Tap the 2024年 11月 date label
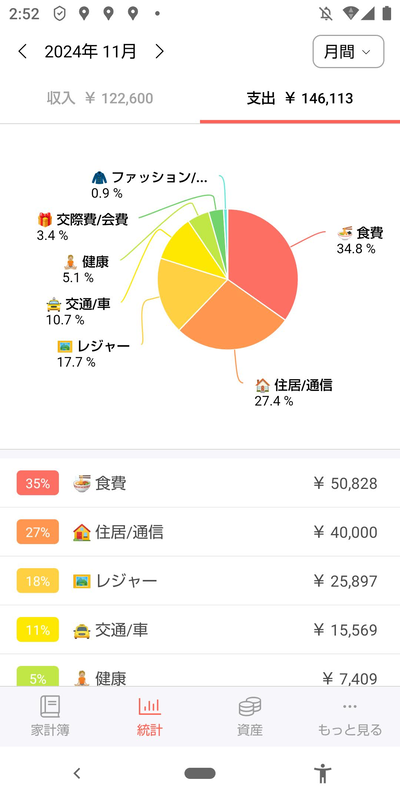Viewport: 400px width, 800px height. pyautogui.click(x=90, y=52)
